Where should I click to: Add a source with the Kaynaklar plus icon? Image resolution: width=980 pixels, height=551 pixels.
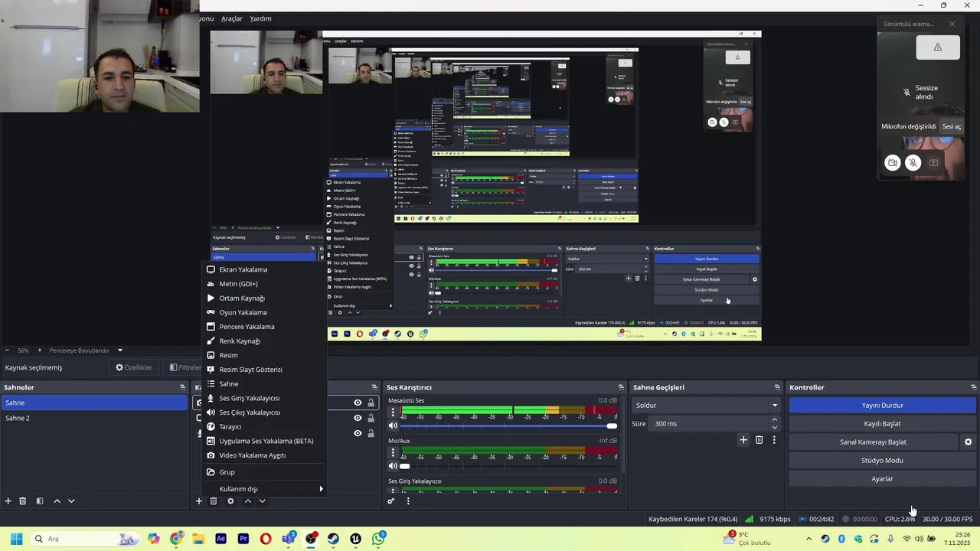pos(199,501)
